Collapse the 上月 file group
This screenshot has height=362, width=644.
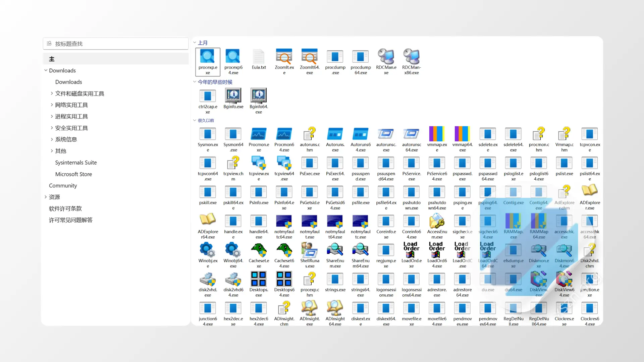pyautogui.click(x=195, y=43)
